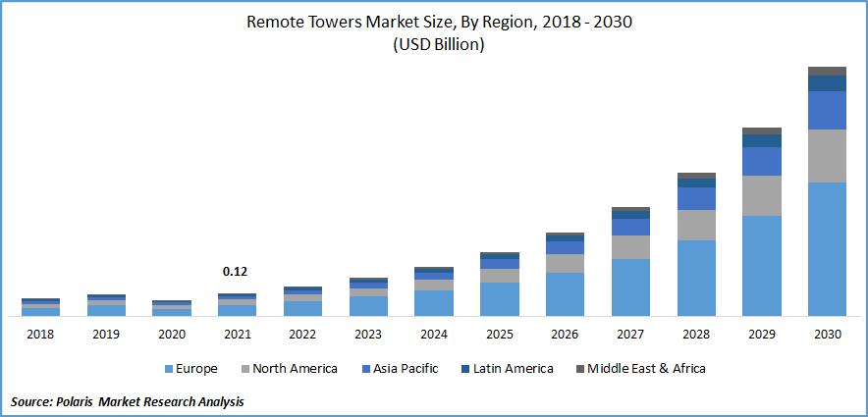
Task: Select the Asia Pacific segment of the 2030 bar
Action: [827, 111]
